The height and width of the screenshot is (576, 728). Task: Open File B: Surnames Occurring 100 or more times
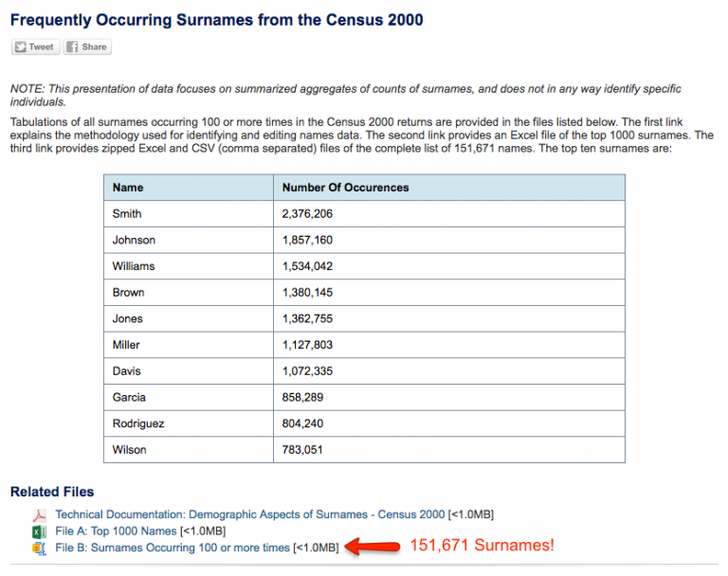tap(172, 548)
